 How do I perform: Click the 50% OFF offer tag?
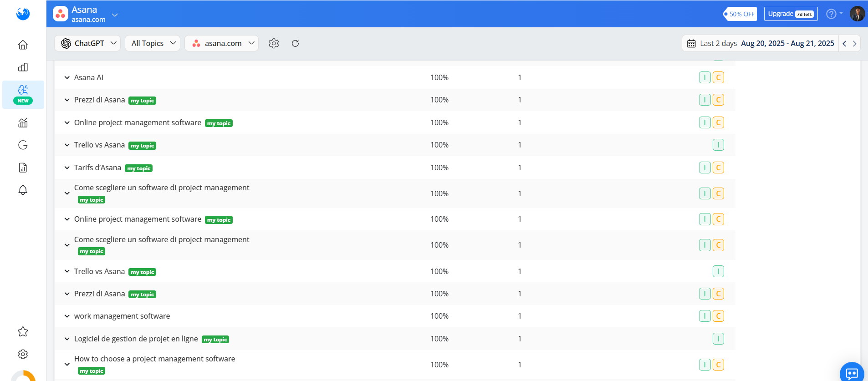click(x=740, y=14)
